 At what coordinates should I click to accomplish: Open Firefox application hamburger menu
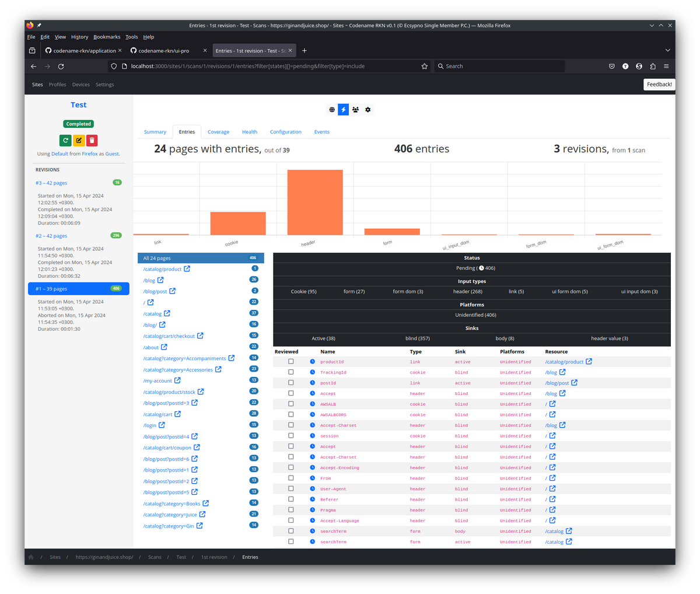[666, 67]
